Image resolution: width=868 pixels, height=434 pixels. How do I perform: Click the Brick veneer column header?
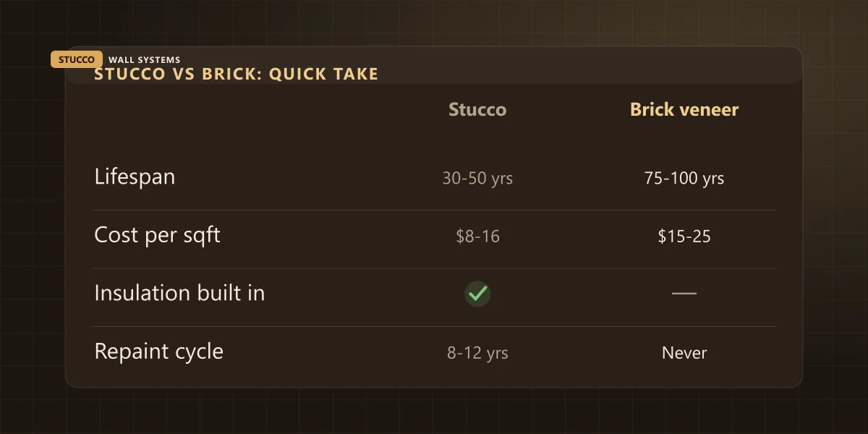pos(684,110)
